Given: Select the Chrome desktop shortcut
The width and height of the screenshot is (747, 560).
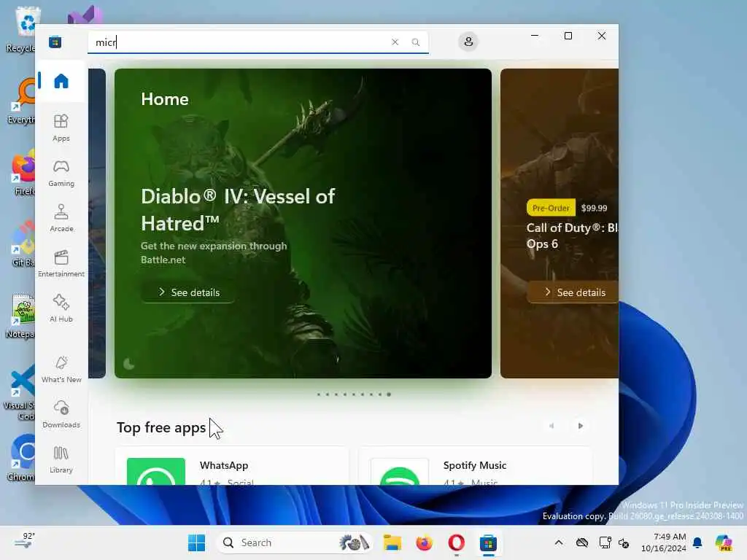Looking at the screenshot, I should coord(21,457).
